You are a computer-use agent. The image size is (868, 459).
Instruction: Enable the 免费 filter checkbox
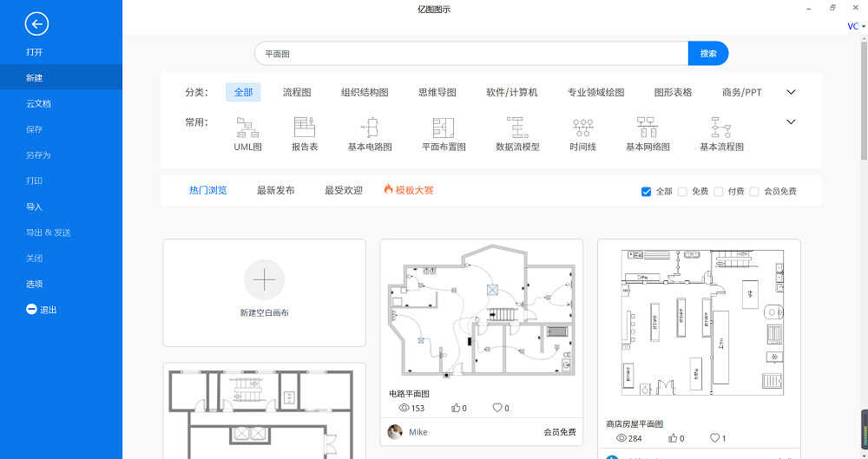coord(682,192)
